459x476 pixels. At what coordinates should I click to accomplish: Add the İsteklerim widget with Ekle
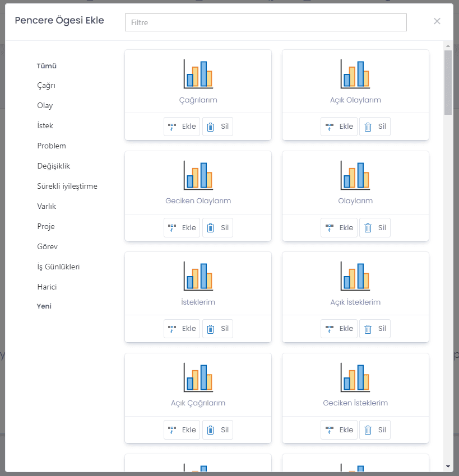pos(182,329)
